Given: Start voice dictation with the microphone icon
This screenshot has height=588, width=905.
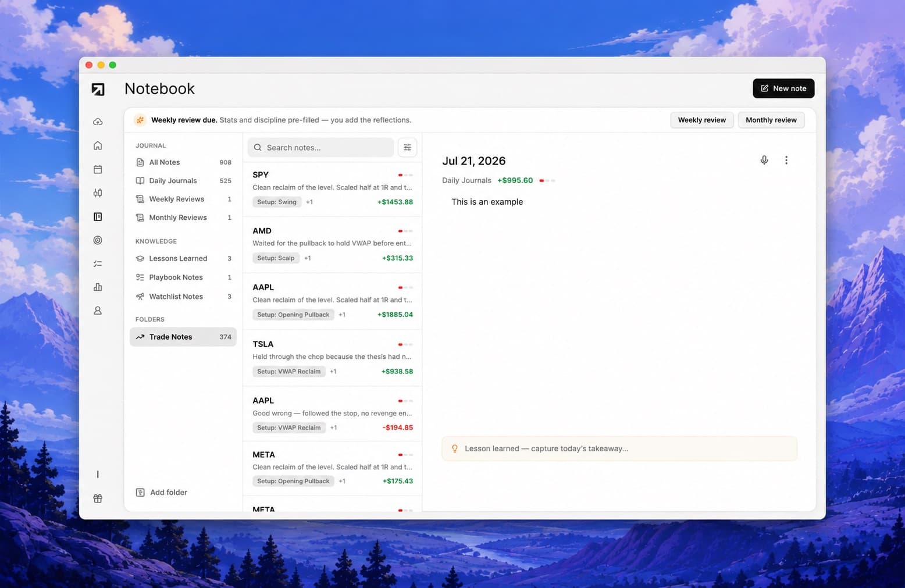Looking at the screenshot, I should pos(764,160).
